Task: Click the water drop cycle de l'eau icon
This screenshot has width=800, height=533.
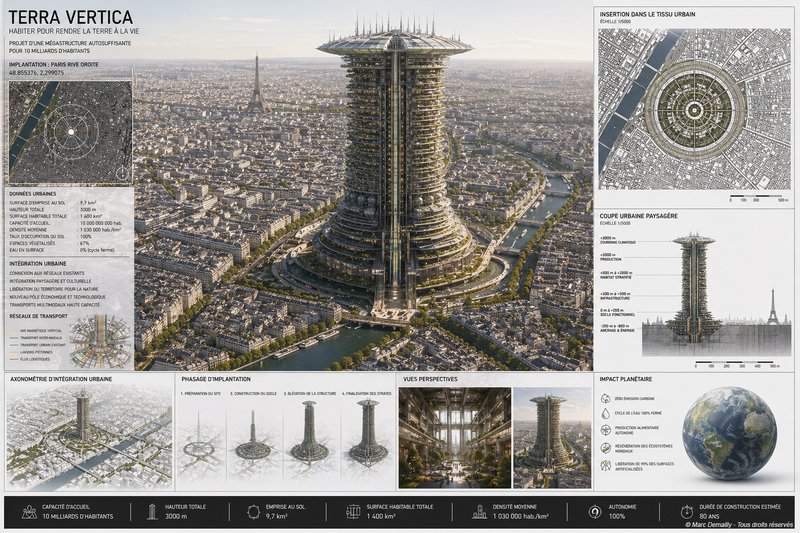Action: 606,414
